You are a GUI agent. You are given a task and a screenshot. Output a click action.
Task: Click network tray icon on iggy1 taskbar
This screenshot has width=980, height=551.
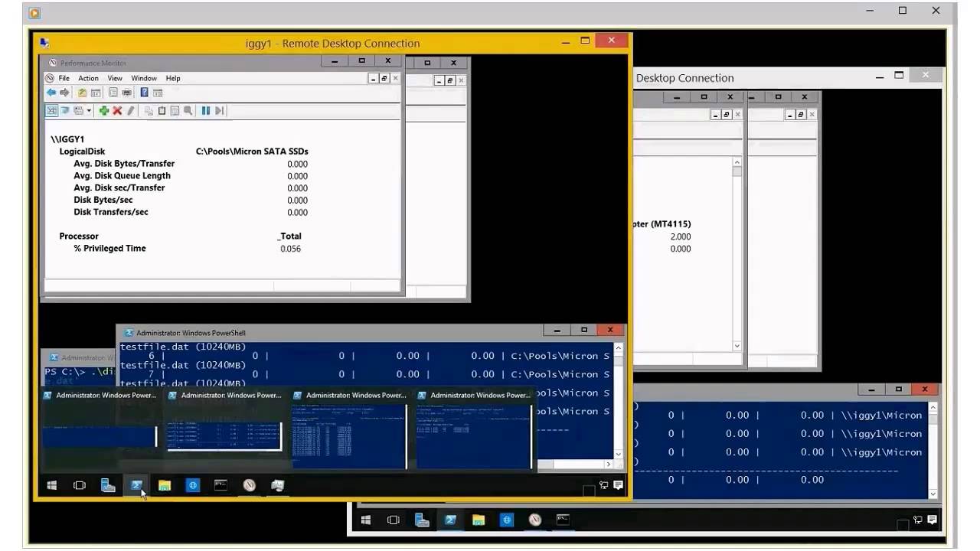click(604, 485)
